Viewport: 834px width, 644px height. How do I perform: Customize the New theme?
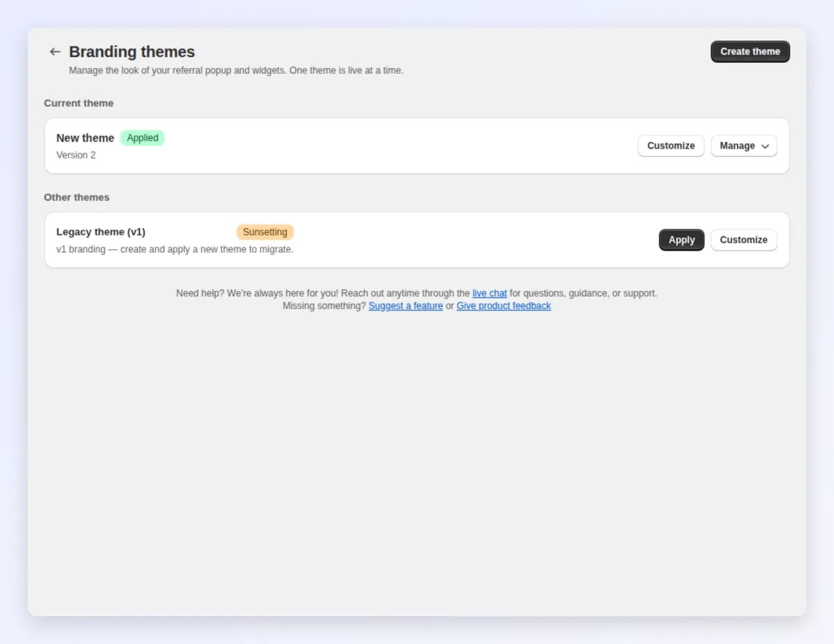click(x=671, y=146)
